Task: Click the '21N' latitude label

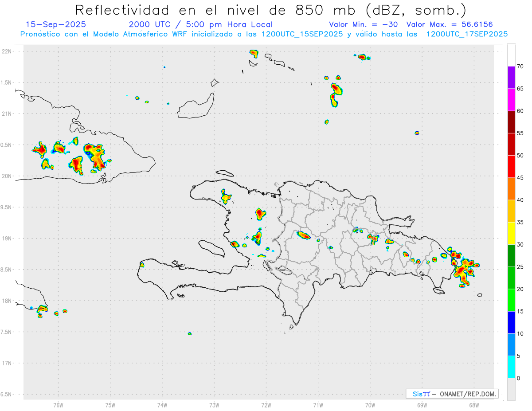Action: tap(8, 114)
